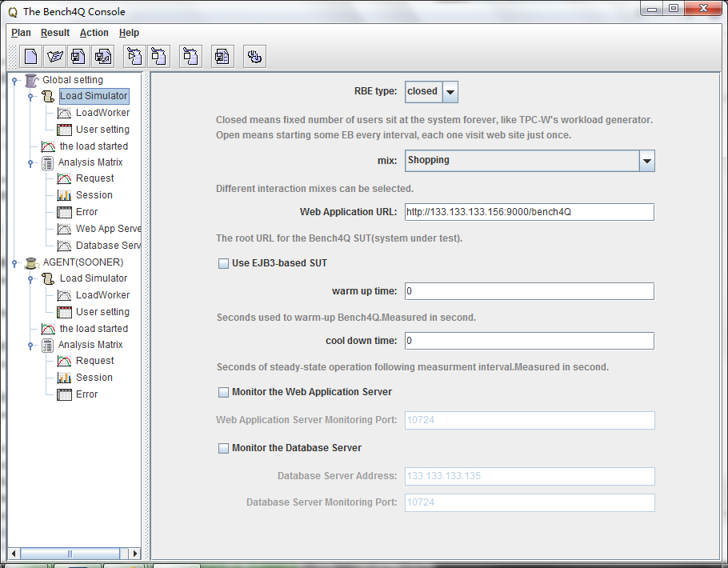Select LoadWorker under AGENT(SOONER)

(102, 295)
